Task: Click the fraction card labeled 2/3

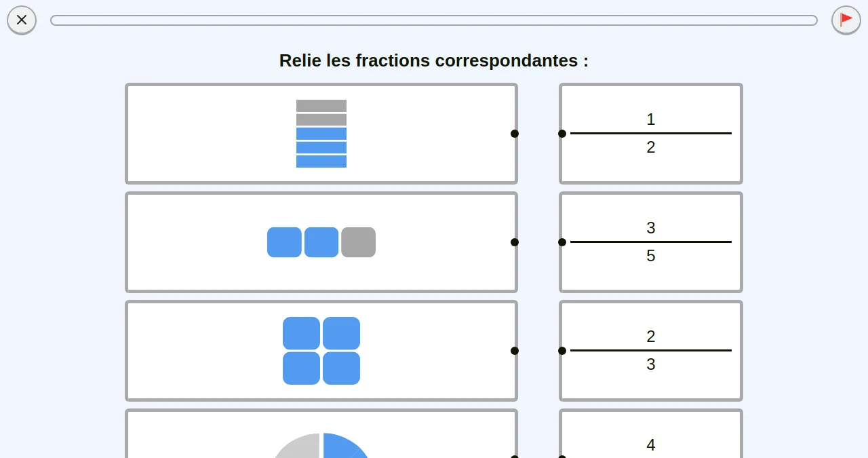Action: click(650, 351)
